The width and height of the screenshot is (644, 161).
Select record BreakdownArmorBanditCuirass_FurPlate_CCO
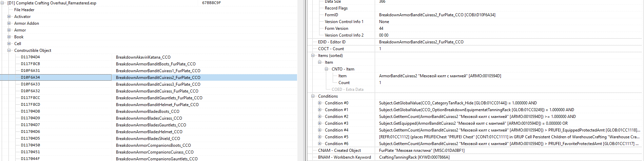[x=157, y=91]
